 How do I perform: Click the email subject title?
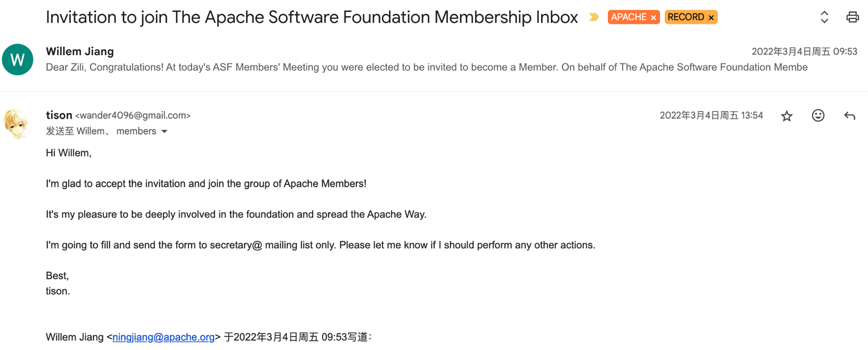coord(312,17)
